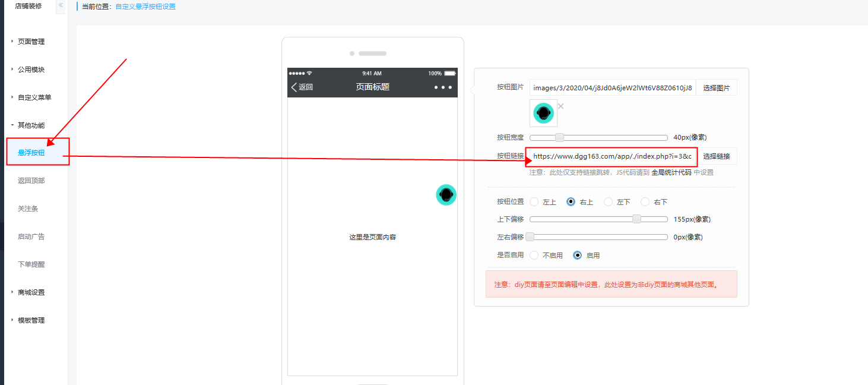Click the 店铺装修 sidebar title

coord(28,5)
